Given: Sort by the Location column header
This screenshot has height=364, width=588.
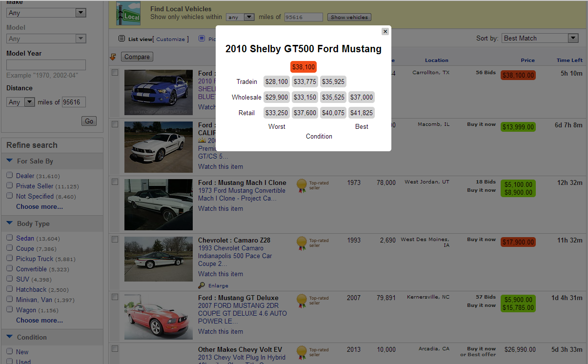Looking at the screenshot, I should 436,60.
